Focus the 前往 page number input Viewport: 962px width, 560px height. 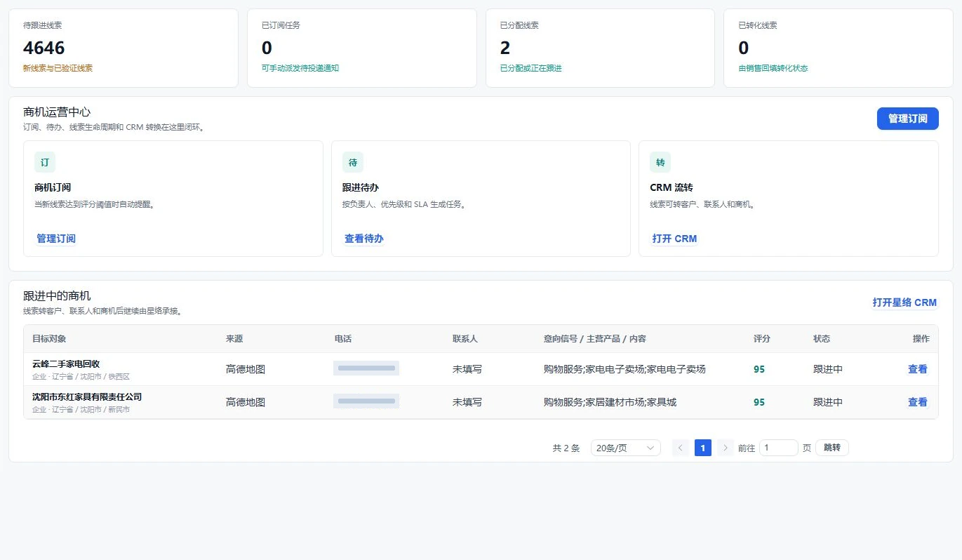coord(779,448)
